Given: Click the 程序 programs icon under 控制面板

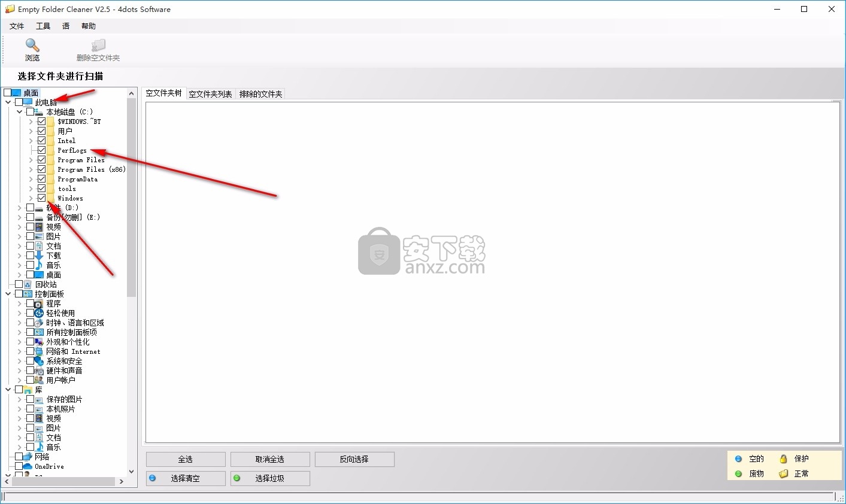Looking at the screenshot, I should click(39, 303).
